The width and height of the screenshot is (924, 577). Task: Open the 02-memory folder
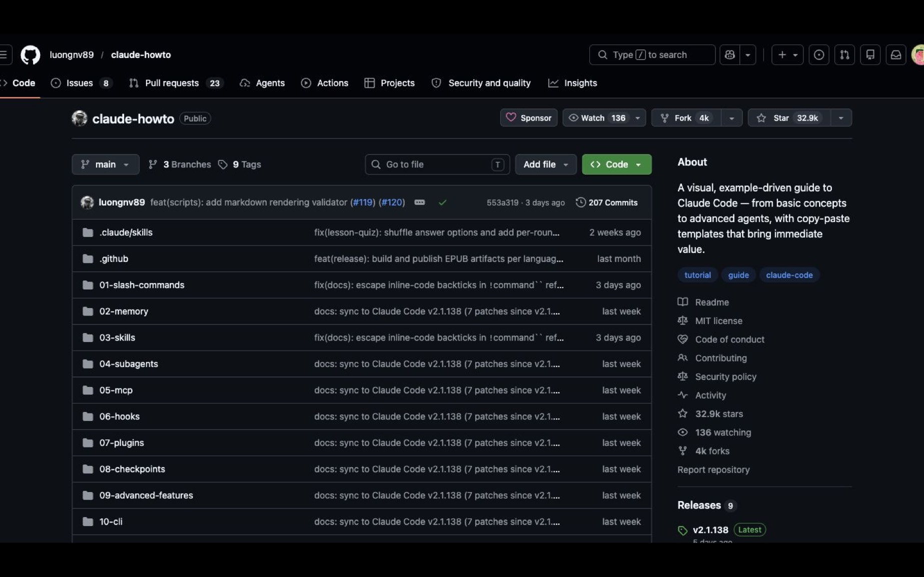[124, 311]
